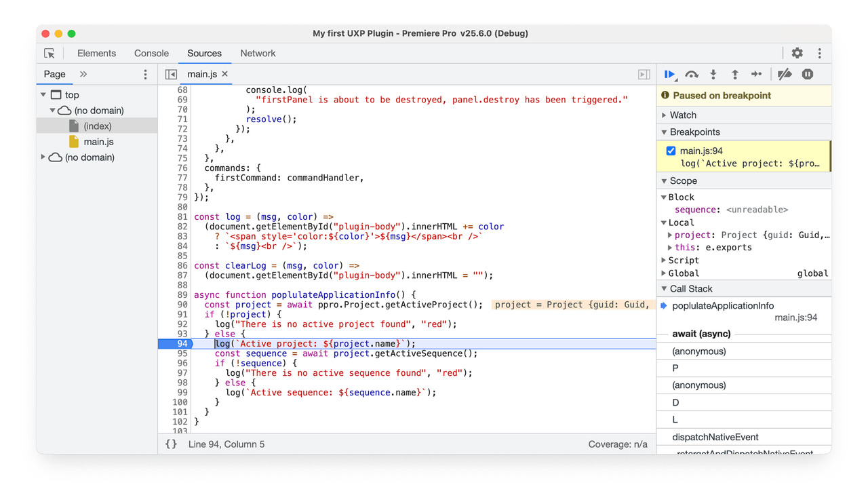The height and width of the screenshot is (502, 868).
Task: Uncheck the main.js:94 breakpoint
Action: (x=671, y=151)
